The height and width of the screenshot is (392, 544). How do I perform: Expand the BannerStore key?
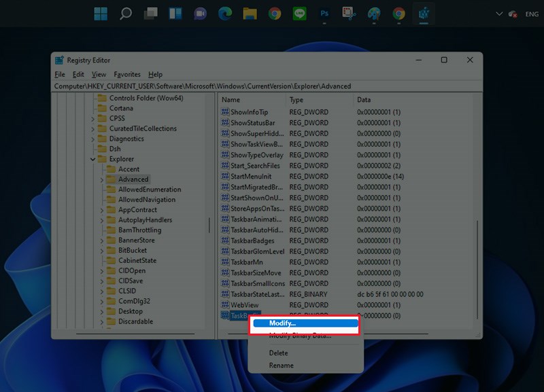pyautogui.click(x=102, y=240)
